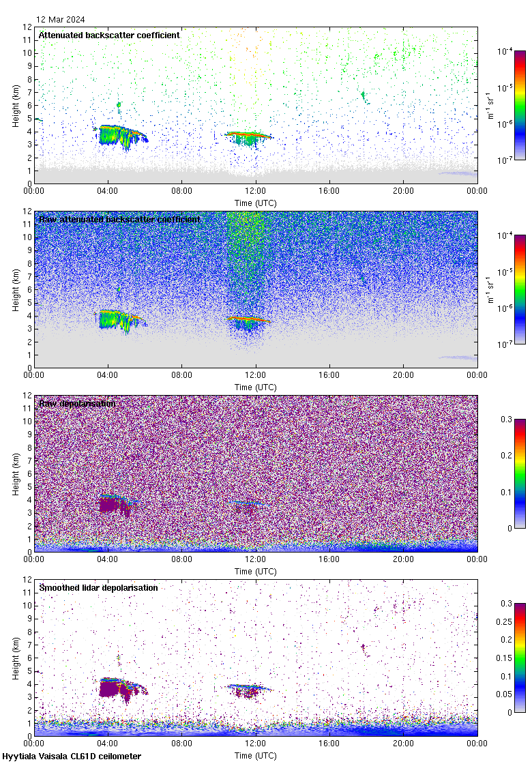Click red 12:00 cloud layer in Attenuated backscatter plot
The width and height of the screenshot is (532, 764).
[x=248, y=134]
